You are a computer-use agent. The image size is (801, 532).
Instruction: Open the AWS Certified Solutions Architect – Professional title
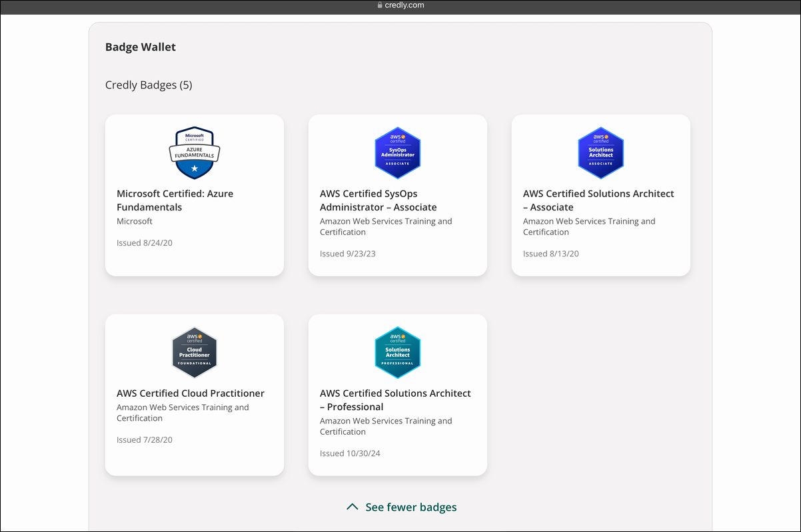(395, 400)
